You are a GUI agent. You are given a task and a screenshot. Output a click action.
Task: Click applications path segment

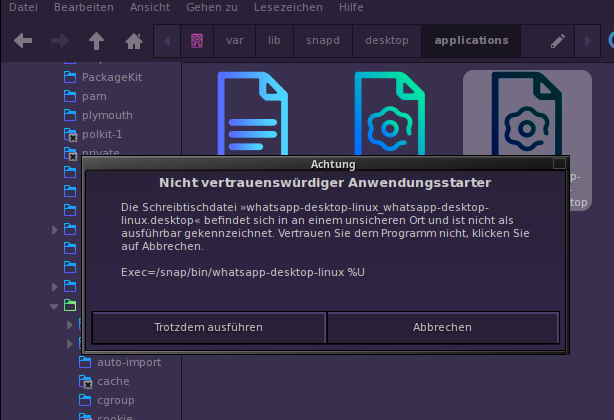click(x=471, y=41)
